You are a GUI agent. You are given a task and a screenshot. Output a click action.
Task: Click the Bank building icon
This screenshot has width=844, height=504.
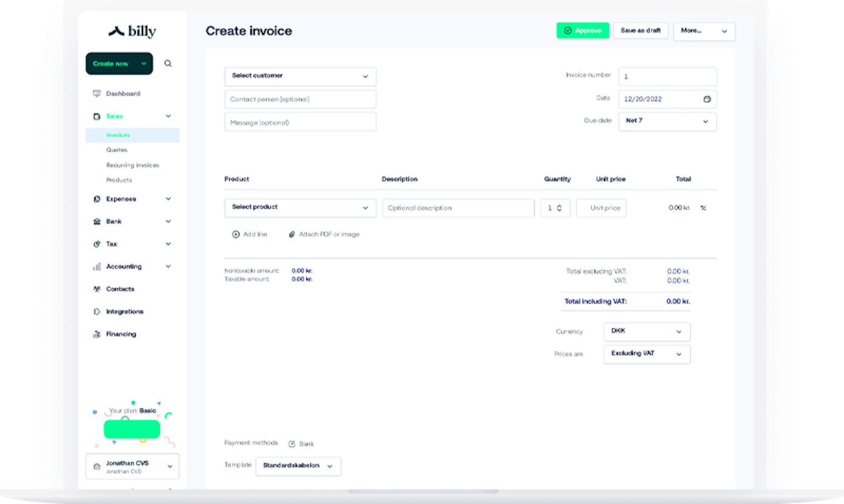[96, 222]
